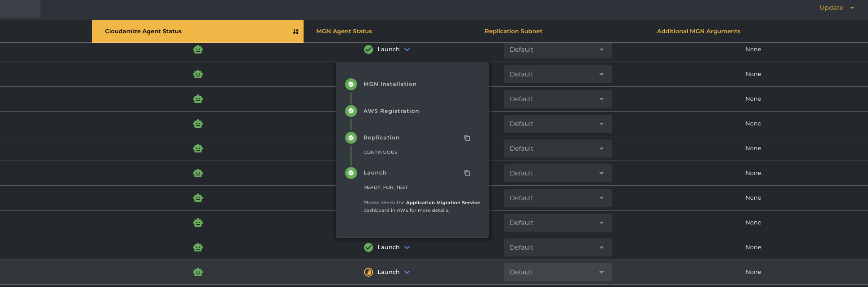Viewport: 868px width, 287px height.
Task: Open the Update dropdown menu
Action: 836,8
